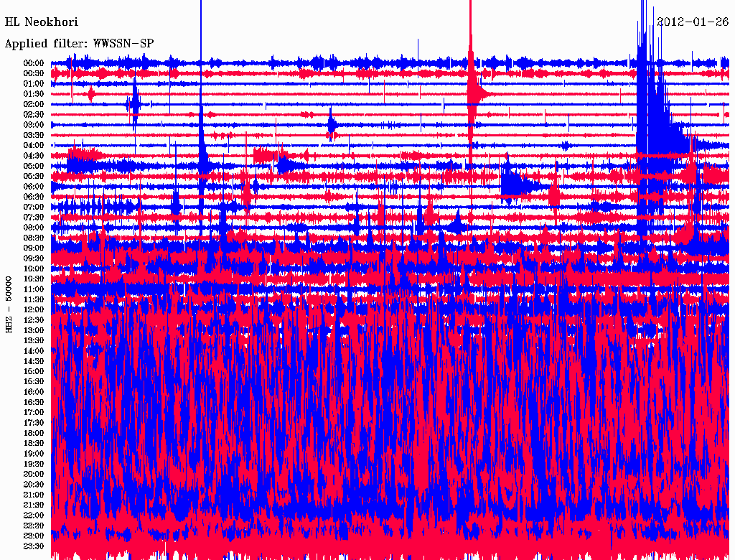Viewport: 735px width, 560px height.
Task: Click the 04:30 time row label
Action: [34, 156]
